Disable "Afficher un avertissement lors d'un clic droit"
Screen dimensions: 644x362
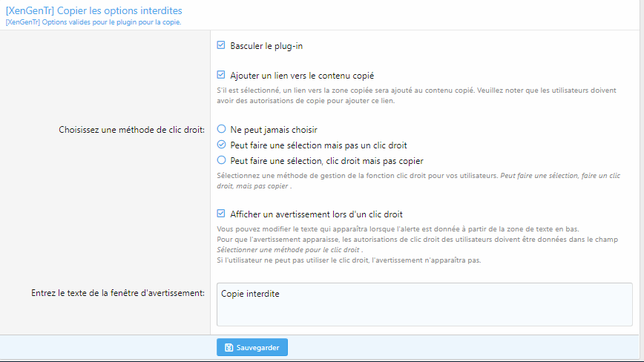point(220,214)
